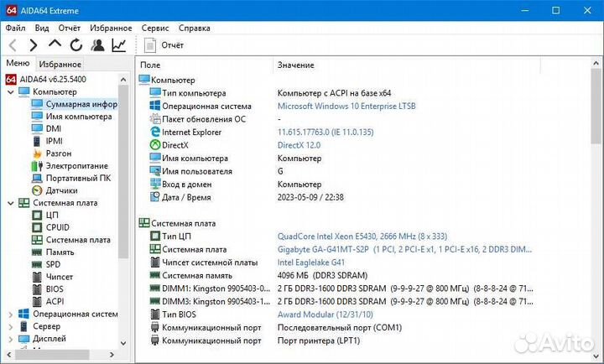
Task: Click the DirectX Xbox icon in the report
Action: click(155, 145)
